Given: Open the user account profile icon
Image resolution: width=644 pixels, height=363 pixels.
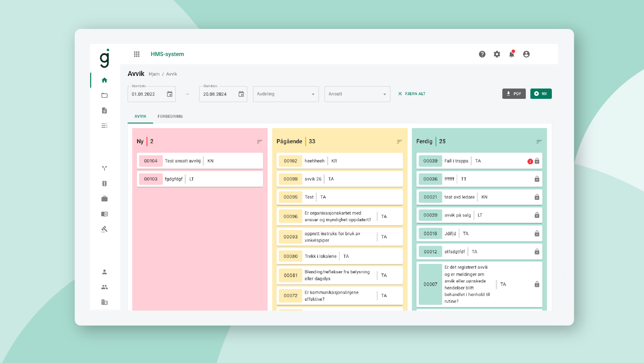Looking at the screenshot, I should click(526, 54).
